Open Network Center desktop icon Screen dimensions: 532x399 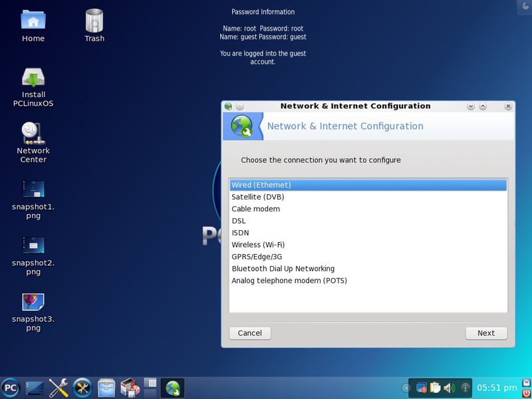[x=33, y=142]
